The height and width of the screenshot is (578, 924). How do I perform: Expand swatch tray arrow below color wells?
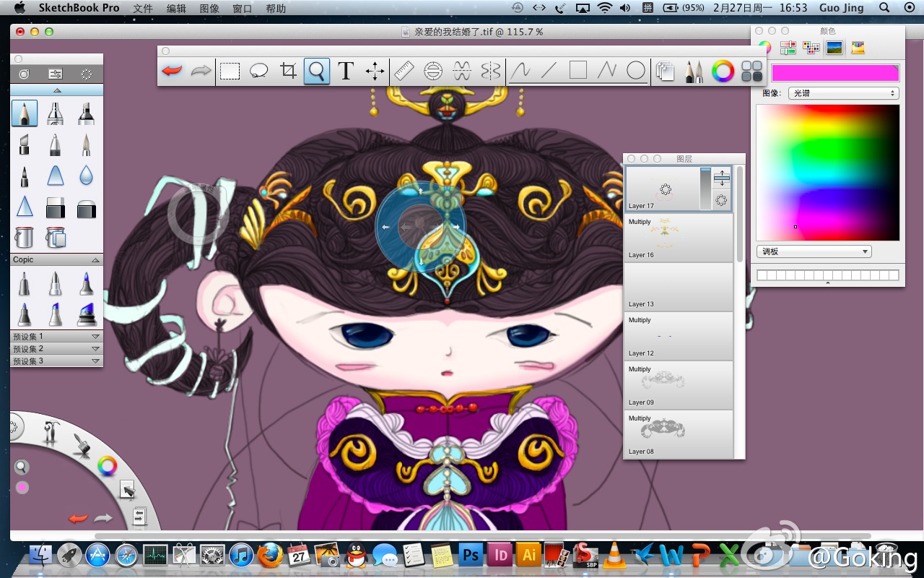(828, 284)
